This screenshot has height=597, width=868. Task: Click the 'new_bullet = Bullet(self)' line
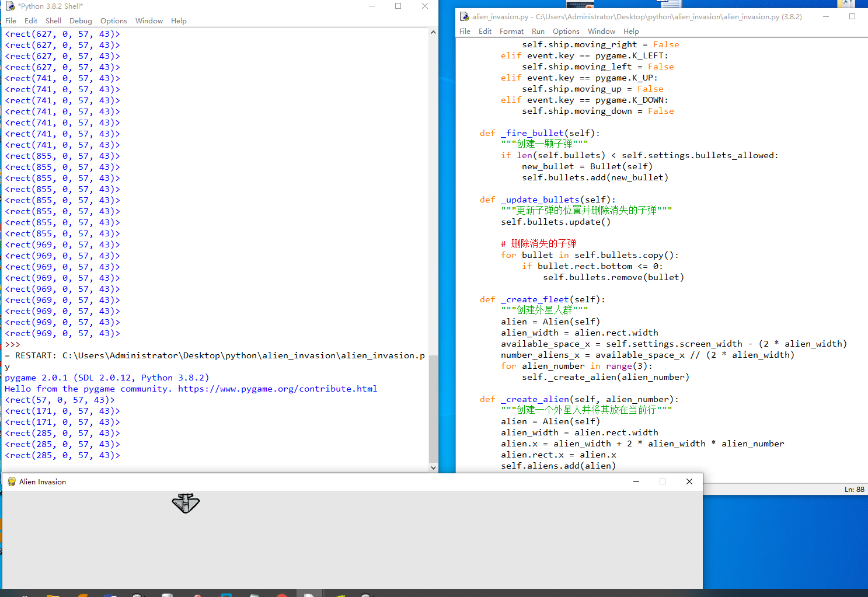click(x=587, y=166)
